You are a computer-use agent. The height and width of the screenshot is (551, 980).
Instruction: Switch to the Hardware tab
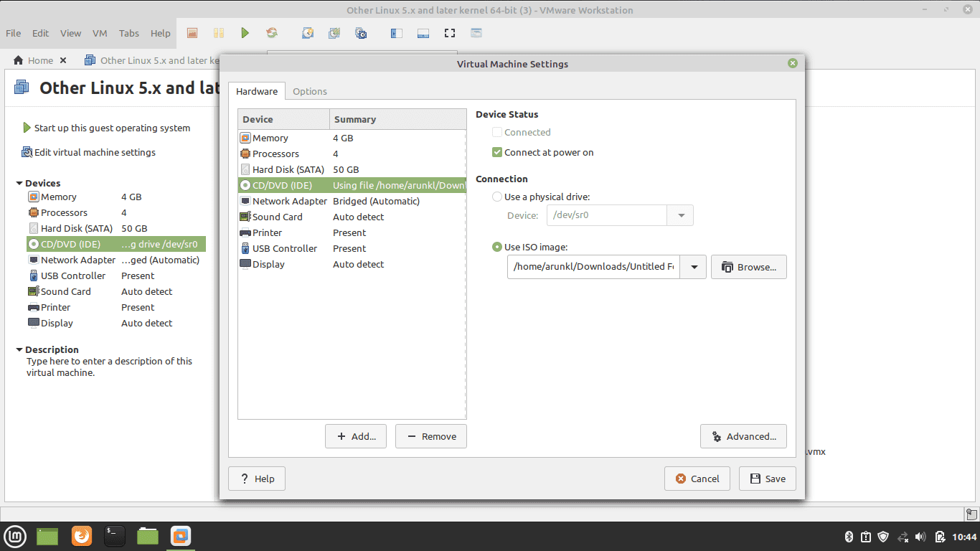click(x=257, y=91)
